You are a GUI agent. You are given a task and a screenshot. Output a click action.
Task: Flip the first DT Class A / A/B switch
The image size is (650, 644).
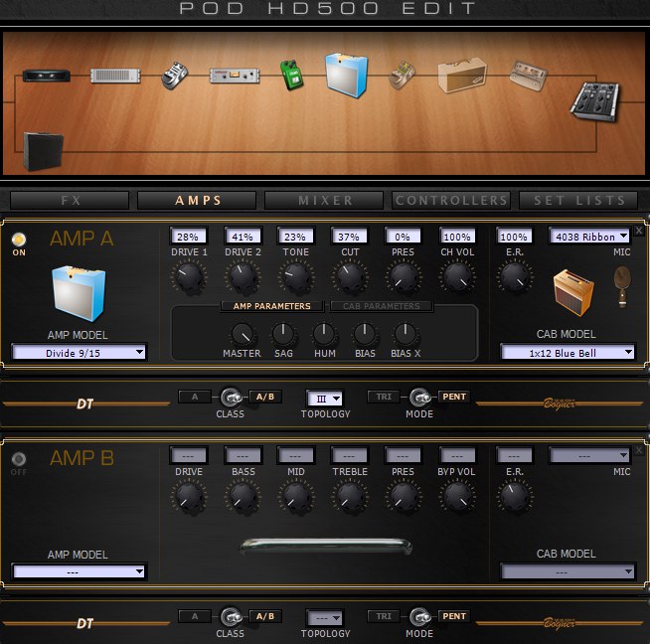[x=231, y=398]
